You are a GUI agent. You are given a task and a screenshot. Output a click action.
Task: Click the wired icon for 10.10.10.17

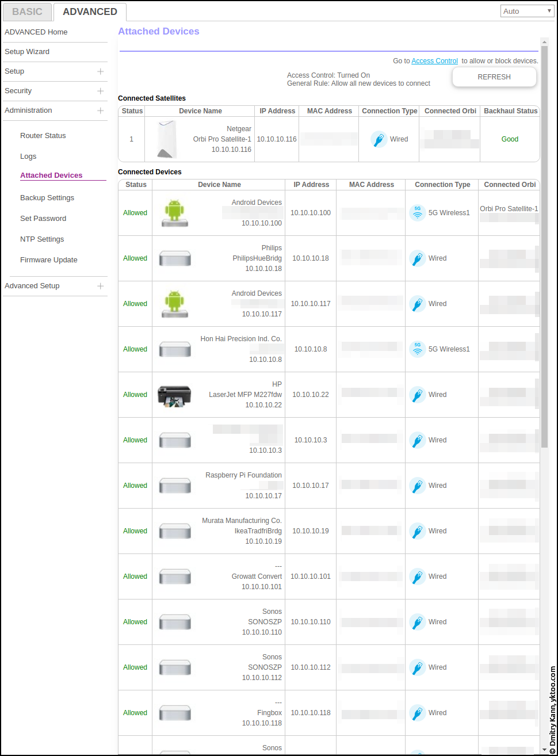(x=417, y=486)
